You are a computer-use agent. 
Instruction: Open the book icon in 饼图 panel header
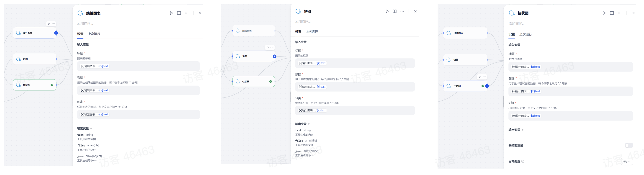[394, 11]
